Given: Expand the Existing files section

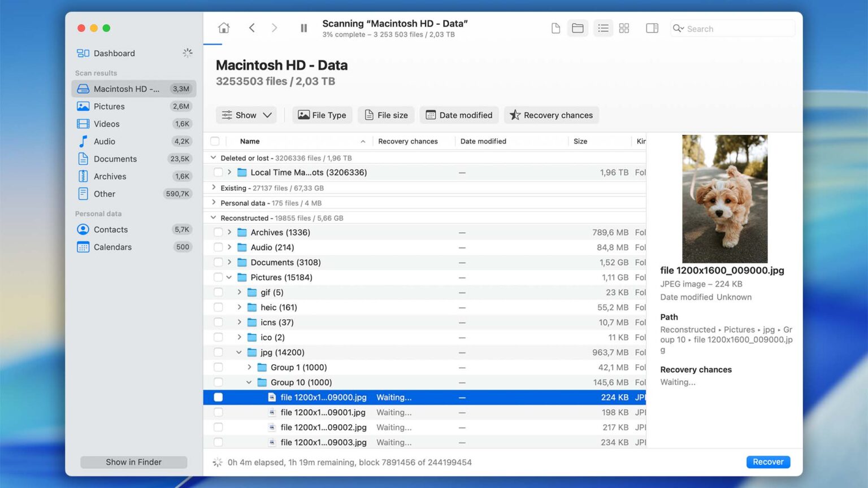Looking at the screenshot, I should coord(213,188).
